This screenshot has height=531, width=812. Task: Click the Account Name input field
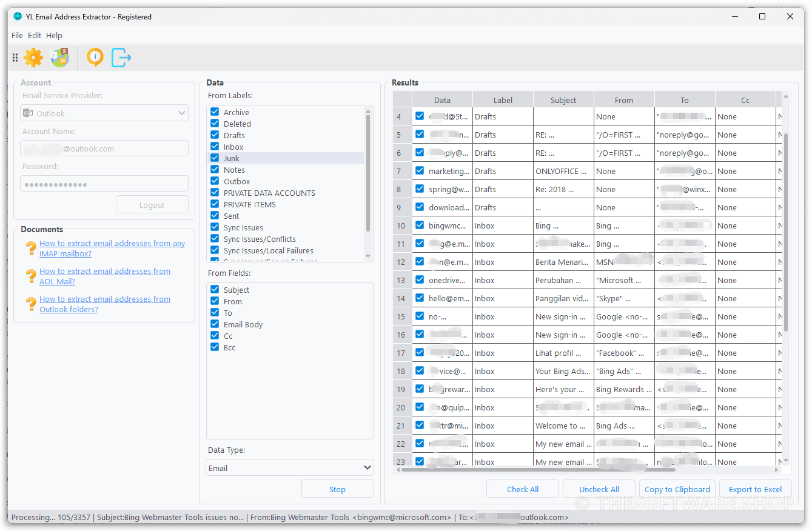[104, 149]
